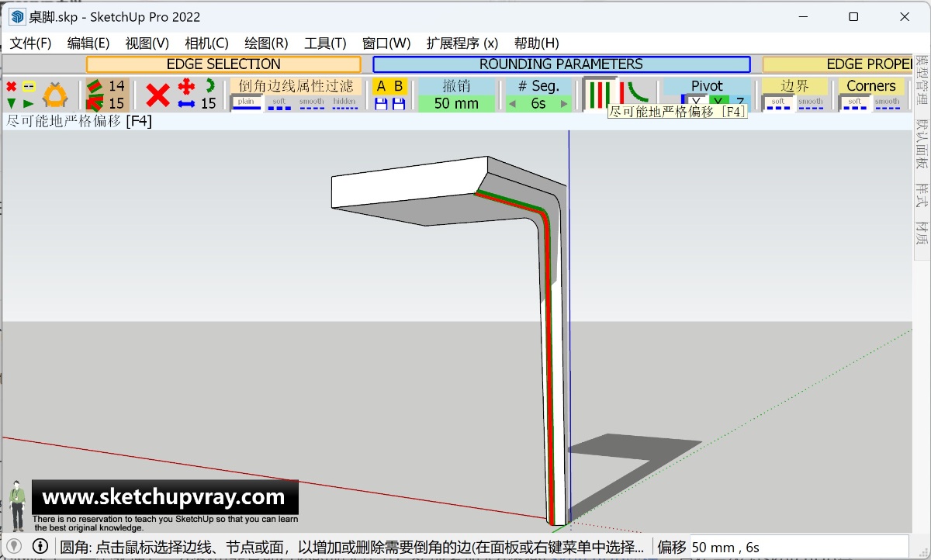Image resolution: width=931 pixels, height=560 pixels.
Task: Click the large red X cancel icon
Action: (157, 95)
